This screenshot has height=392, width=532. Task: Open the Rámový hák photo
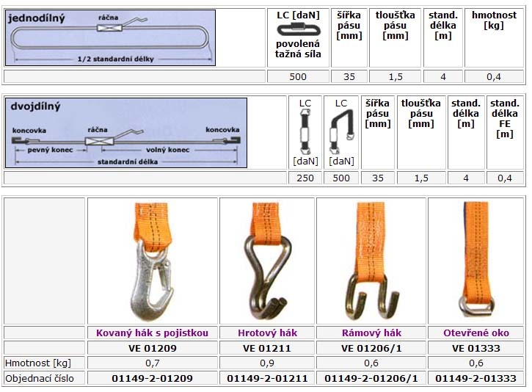pyautogui.click(x=371, y=261)
